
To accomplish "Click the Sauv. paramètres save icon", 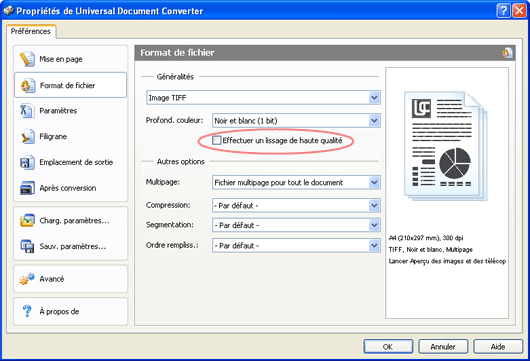I will tap(27, 246).
